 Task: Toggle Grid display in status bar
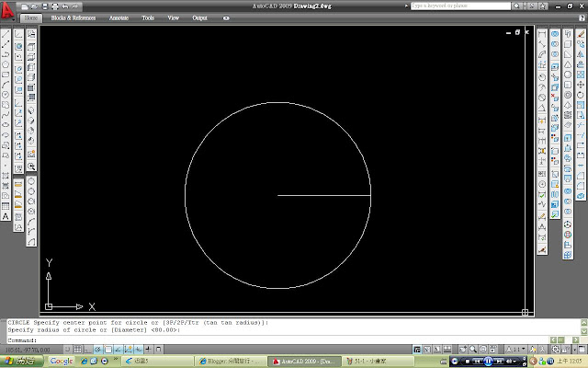(77, 350)
